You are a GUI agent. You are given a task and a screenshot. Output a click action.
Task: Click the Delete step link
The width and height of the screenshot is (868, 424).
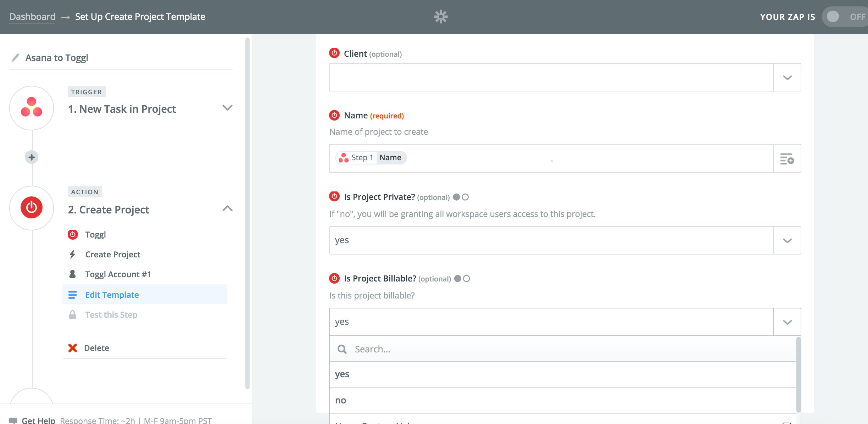96,348
